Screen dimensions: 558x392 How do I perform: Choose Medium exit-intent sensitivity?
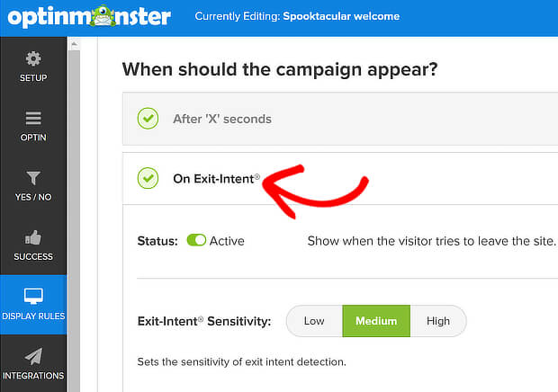point(376,321)
